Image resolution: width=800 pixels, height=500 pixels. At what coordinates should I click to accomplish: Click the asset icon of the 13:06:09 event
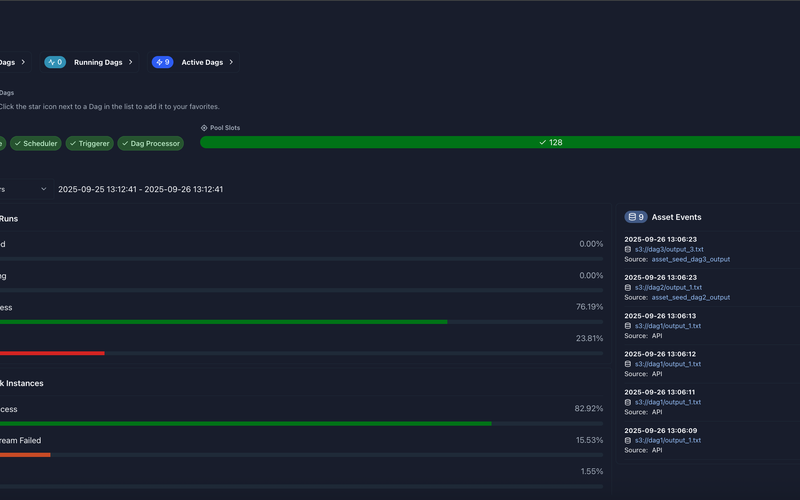(x=628, y=440)
